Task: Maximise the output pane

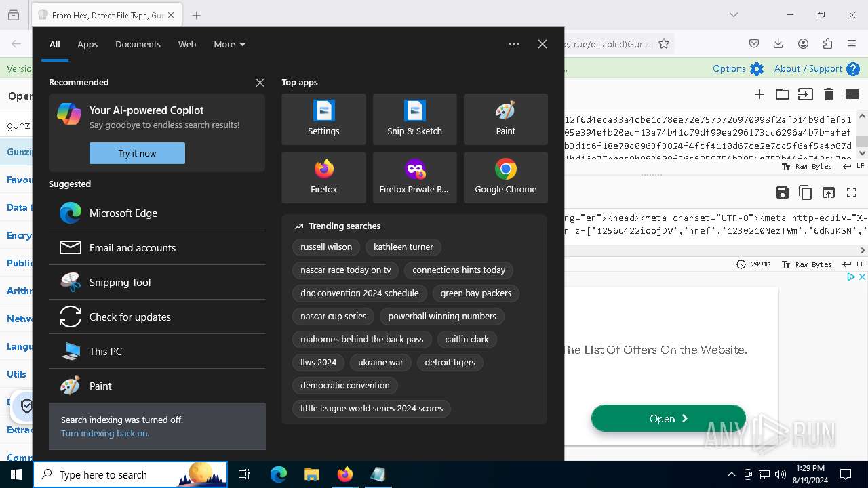Action: tap(852, 192)
